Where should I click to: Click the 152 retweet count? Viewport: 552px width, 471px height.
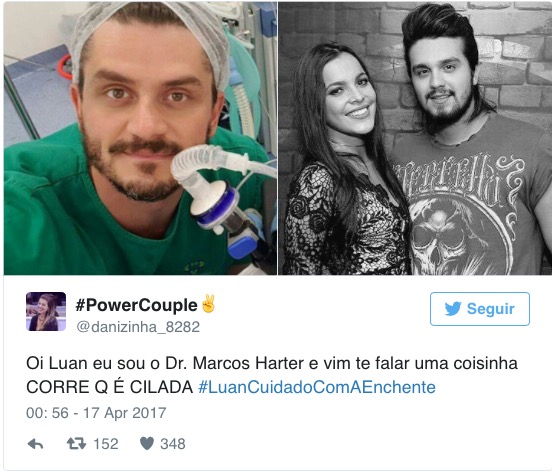[106, 444]
